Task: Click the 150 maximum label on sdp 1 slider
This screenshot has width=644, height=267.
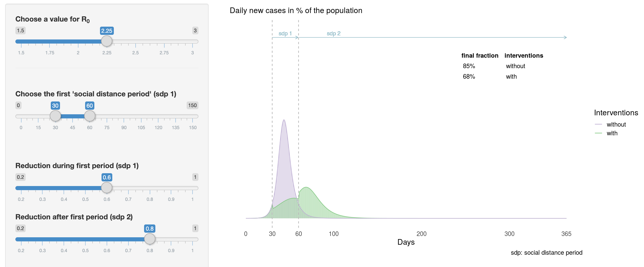Action: tap(193, 105)
